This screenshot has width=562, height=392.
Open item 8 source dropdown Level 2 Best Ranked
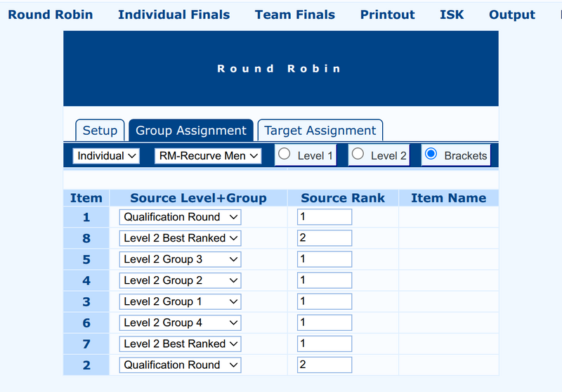(180, 238)
